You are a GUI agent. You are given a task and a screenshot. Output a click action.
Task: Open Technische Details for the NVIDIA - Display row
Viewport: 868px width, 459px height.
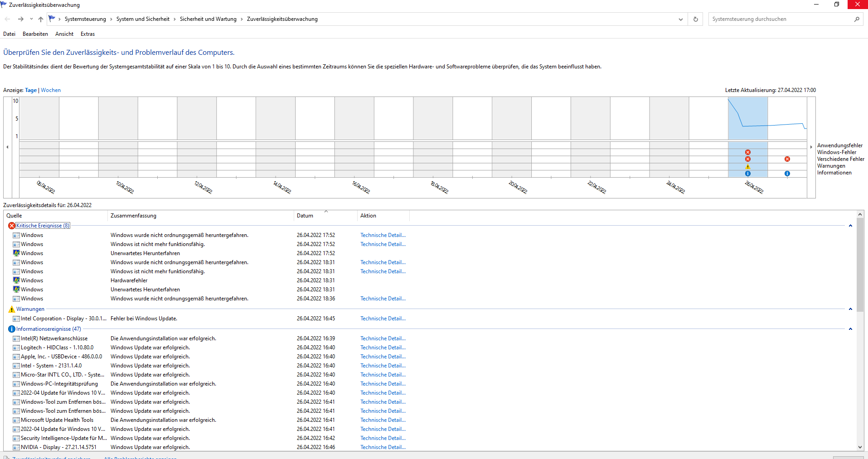(383, 447)
